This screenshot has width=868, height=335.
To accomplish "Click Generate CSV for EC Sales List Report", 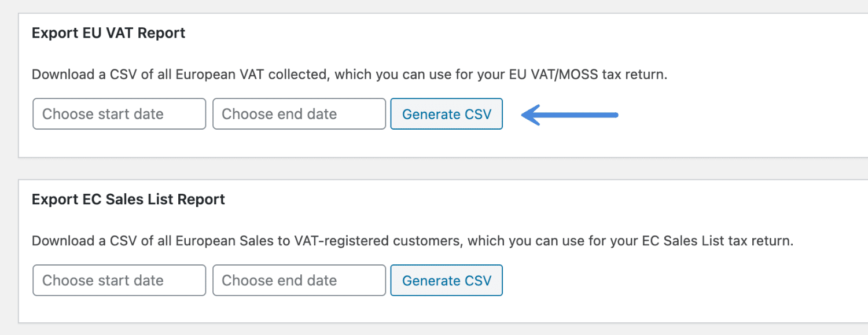I will click(446, 280).
